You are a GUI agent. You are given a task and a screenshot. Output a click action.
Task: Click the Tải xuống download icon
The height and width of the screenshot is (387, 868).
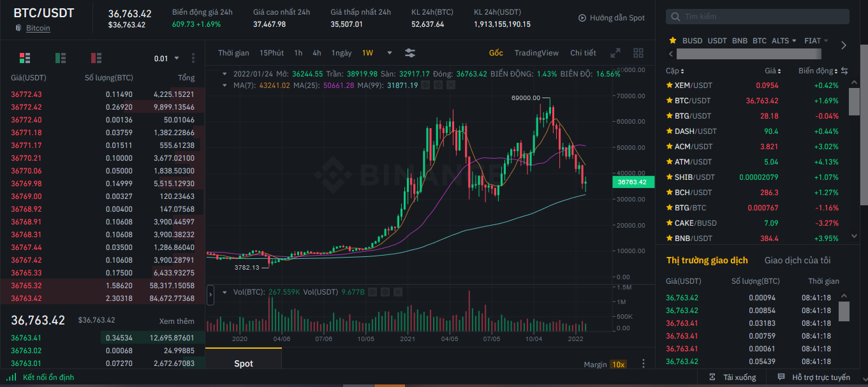pyautogui.click(x=712, y=377)
